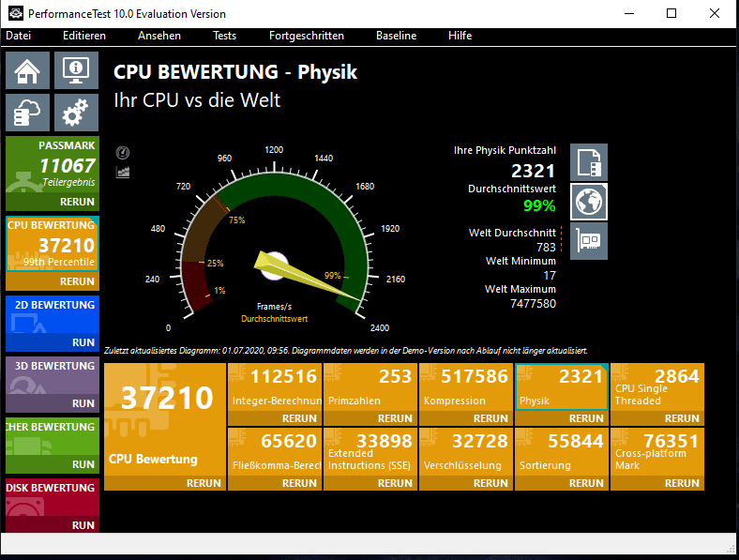Click the baseline document comparison icon
This screenshot has width=739, height=560.
(589, 162)
